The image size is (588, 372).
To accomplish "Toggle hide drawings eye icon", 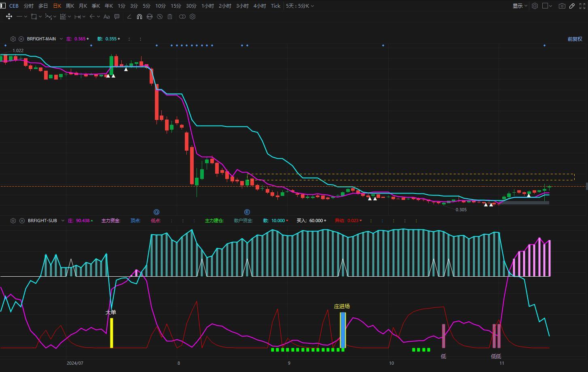I will pyautogui.click(x=160, y=17).
